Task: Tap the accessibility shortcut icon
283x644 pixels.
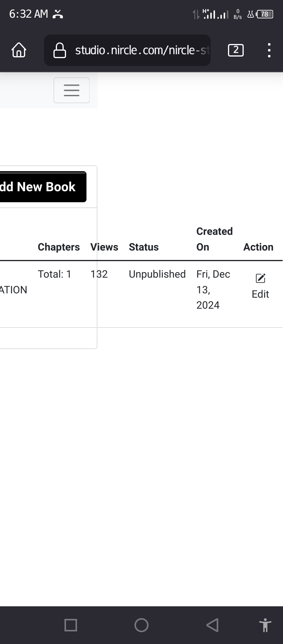Action: coord(265,625)
